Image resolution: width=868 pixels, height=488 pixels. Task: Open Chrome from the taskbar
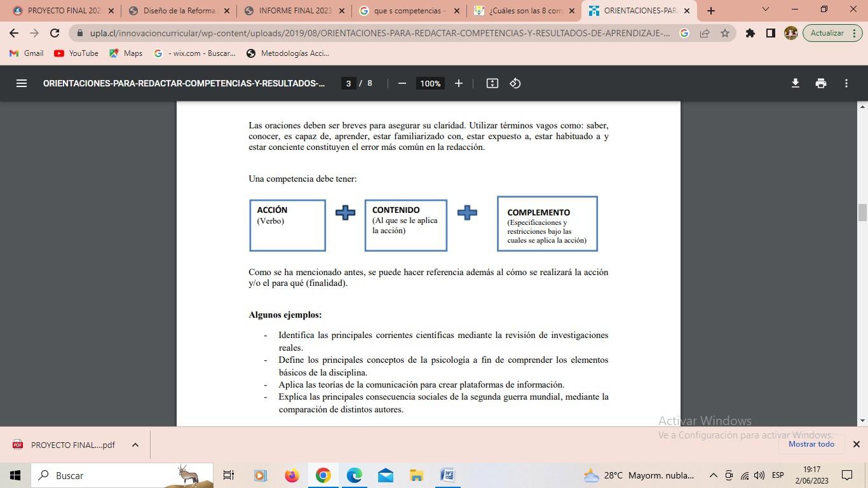click(x=323, y=475)
